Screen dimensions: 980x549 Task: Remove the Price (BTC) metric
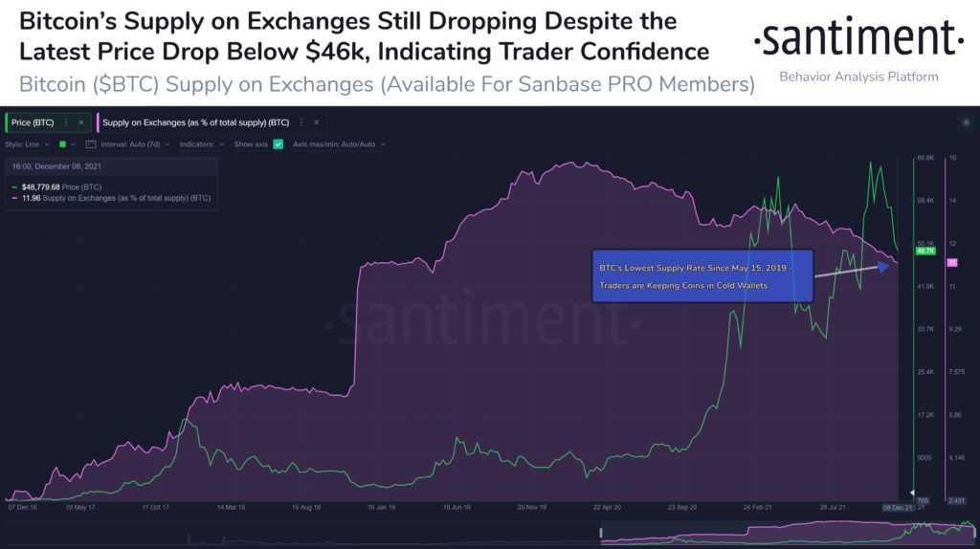coord(81,123)
